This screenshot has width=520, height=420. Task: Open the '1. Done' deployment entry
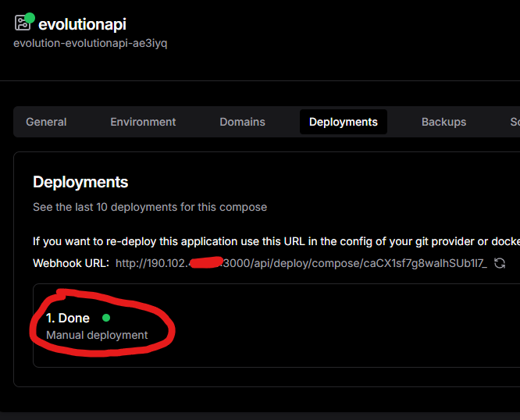point(68,318)
